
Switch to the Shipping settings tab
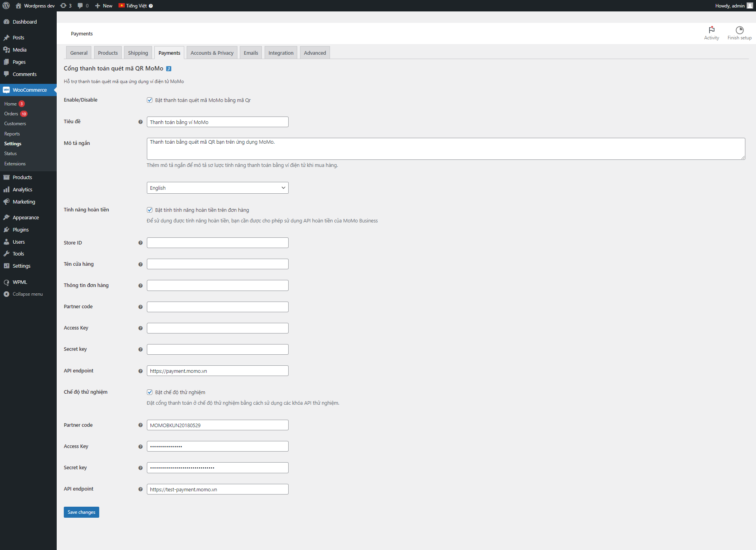tap(138, 53)
